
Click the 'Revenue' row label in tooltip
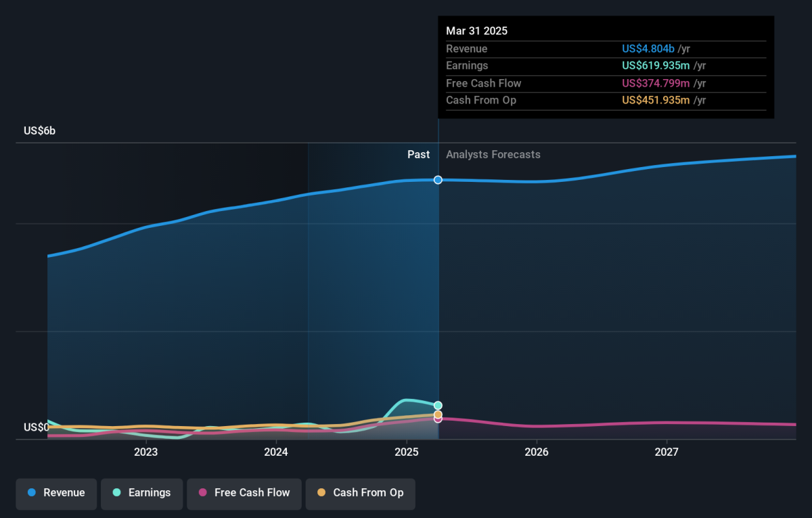pyautogui.click(x=466, y=49)
